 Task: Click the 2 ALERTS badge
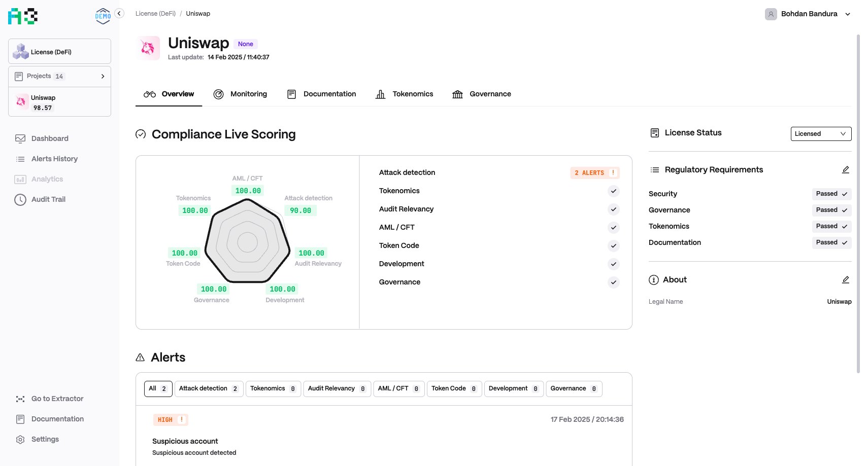[x=595, y=173]
